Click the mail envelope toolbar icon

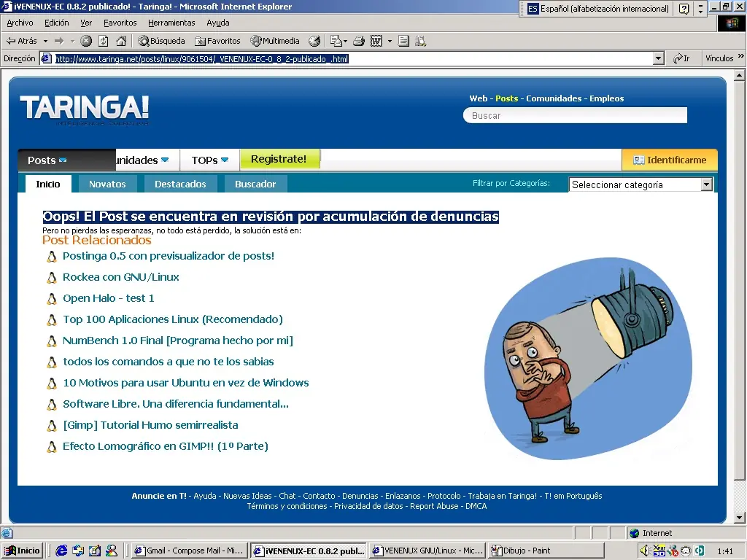[x=336, y=41]
